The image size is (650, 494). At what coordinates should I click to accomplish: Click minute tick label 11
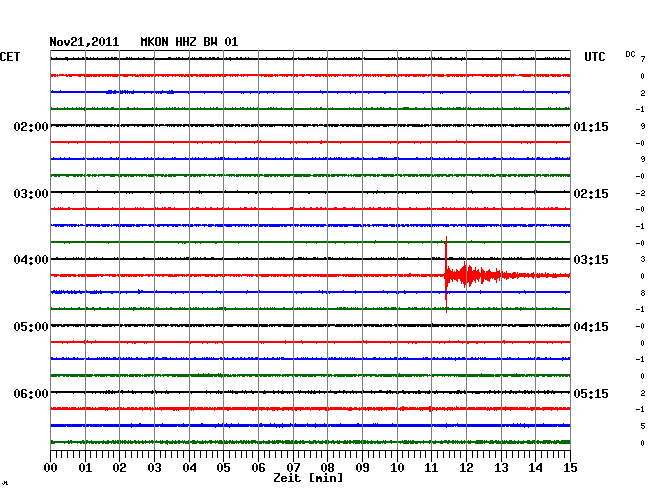(432, 468)
